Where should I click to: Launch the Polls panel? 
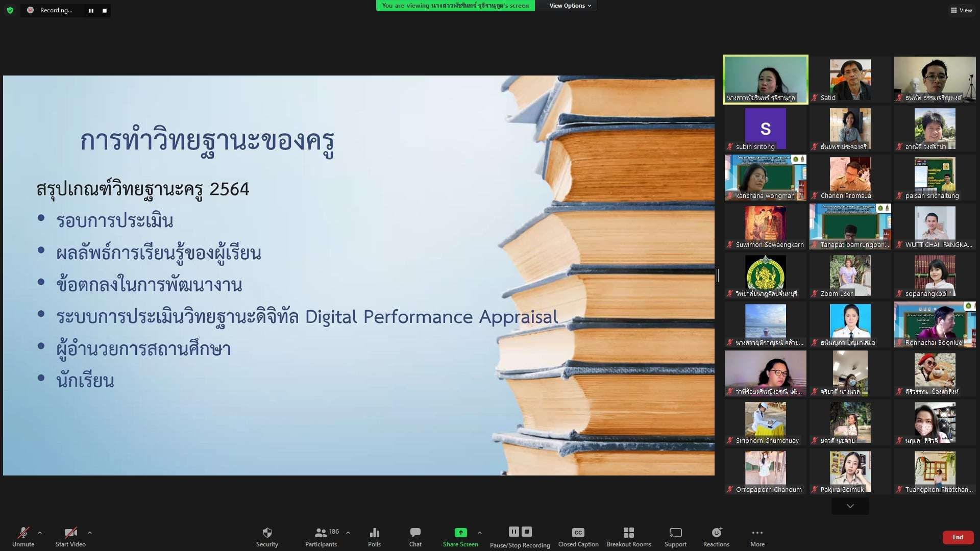click(x=374, y=536)
